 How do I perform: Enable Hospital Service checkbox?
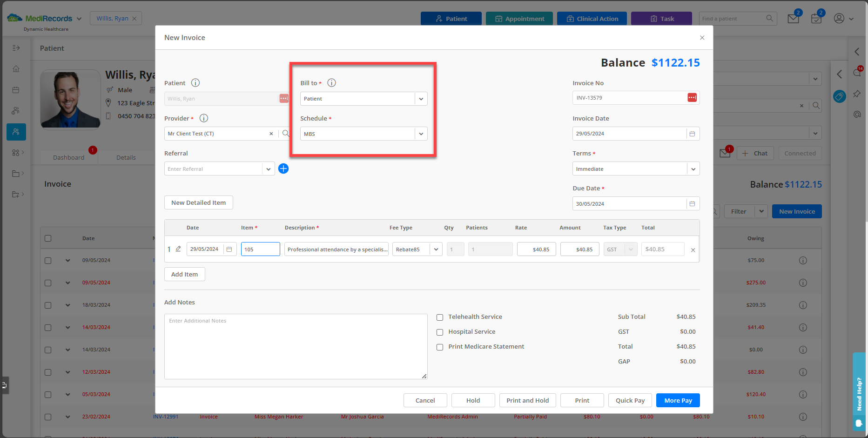440,332
